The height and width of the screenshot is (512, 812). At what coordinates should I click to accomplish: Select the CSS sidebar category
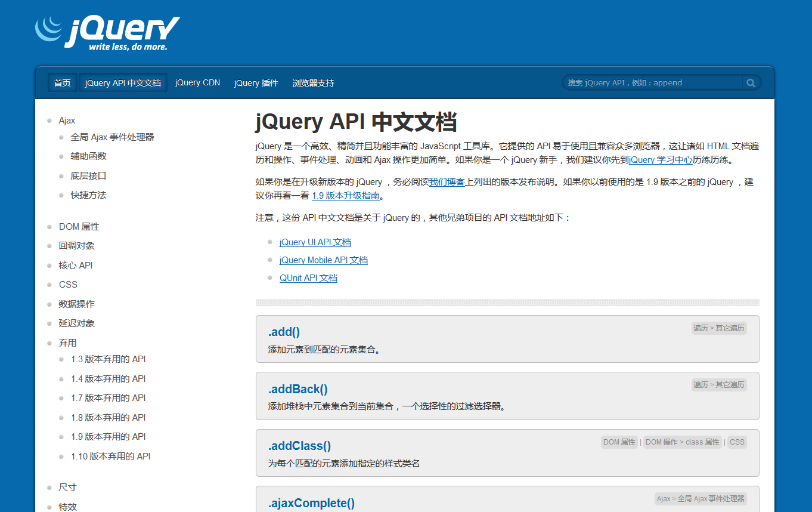[x=68, y=285]
